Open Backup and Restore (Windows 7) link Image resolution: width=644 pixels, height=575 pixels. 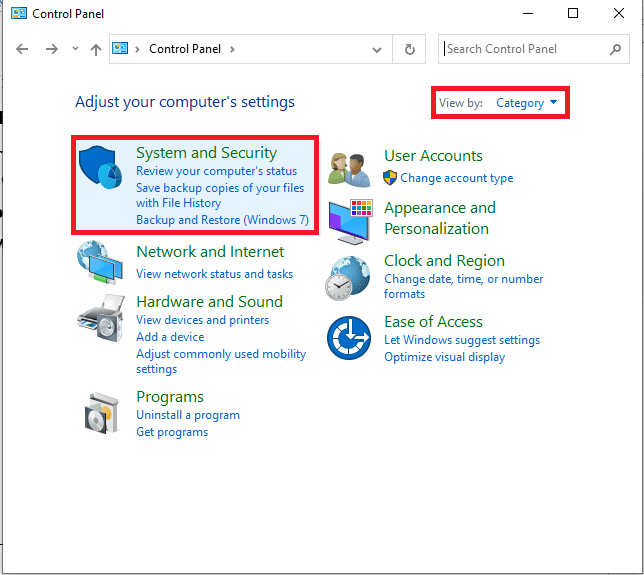[x=222, y=220]
